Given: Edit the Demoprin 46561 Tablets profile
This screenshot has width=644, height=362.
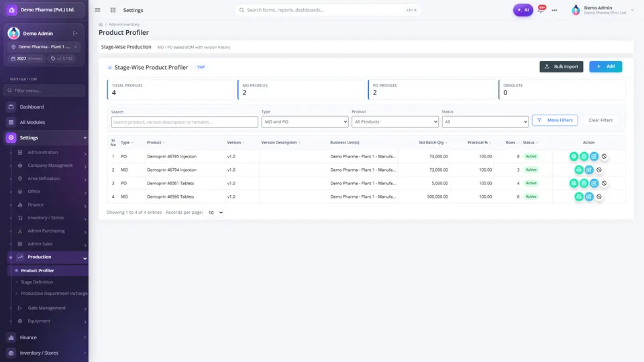Looking at the screenshot, I should [x=594, y=183].
